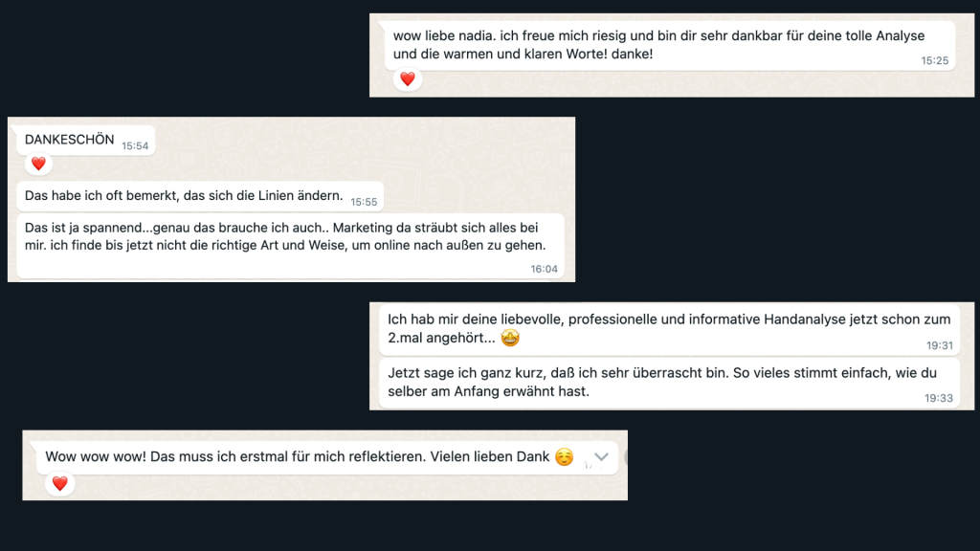Click heart reaction under the 'wow liebe nadia' message

(x=407, y=79)
